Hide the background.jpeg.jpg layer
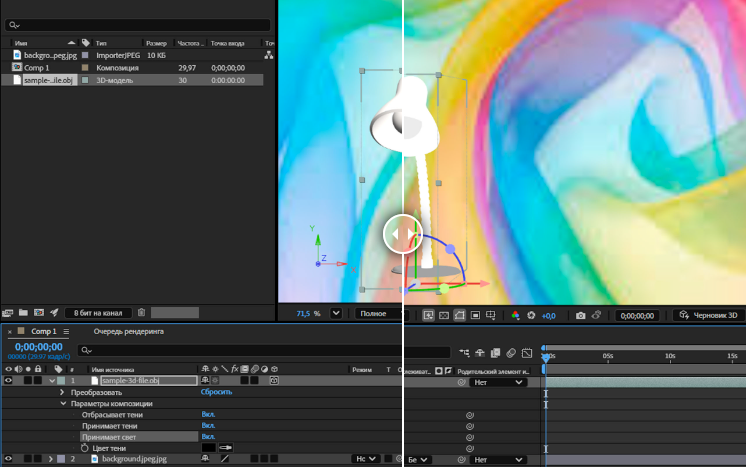 (x=8, y=459)
